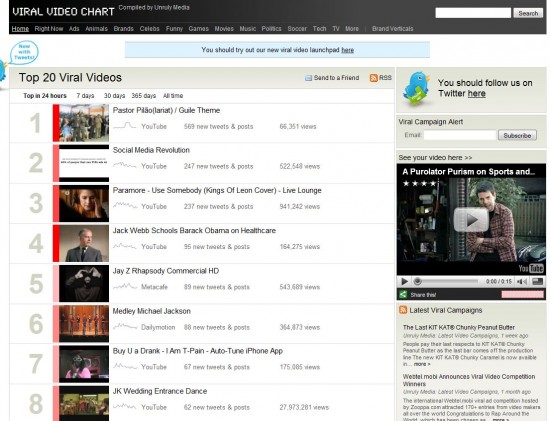Open trend sparkline for JK Wedding Entrance Dance

(x=125, y=407)
